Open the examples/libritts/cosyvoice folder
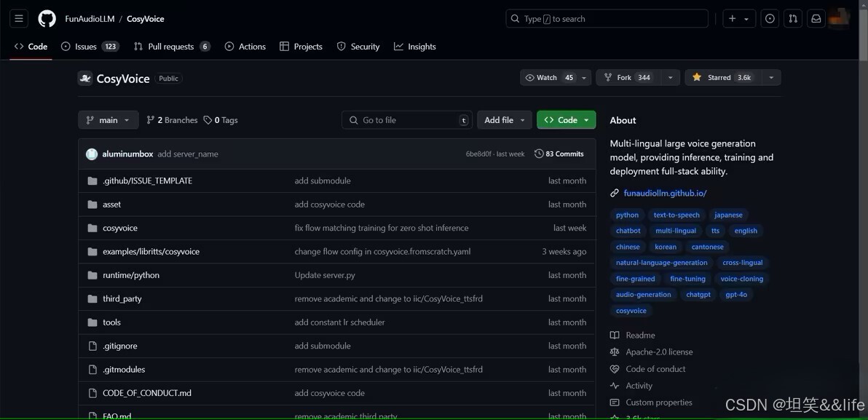 click(x=151, y=252)
